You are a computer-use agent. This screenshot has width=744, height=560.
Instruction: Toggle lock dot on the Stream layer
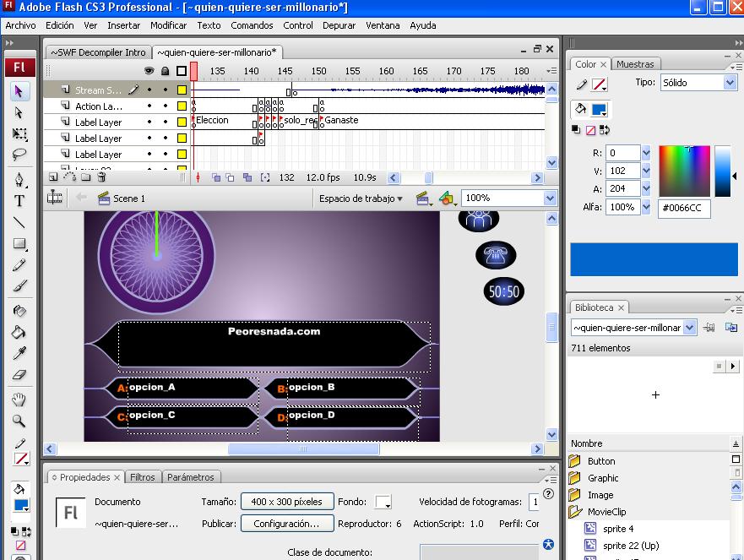[x=166, y=90]
